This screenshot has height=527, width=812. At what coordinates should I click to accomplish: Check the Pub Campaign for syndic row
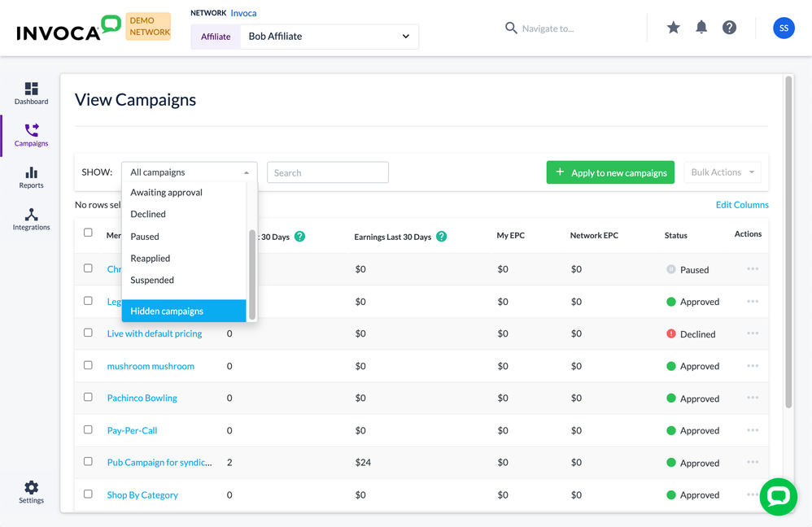pyautogui.click(x=88, y=461)
